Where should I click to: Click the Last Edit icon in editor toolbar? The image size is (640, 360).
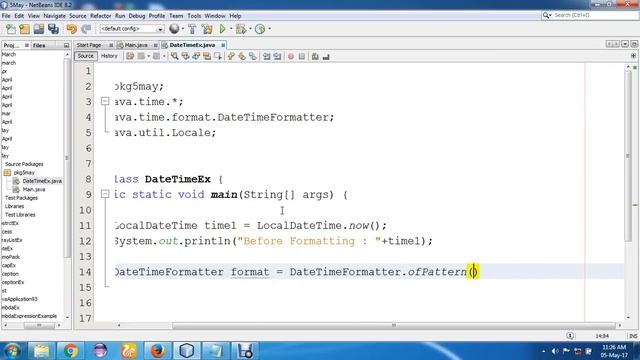coord(130,56)
